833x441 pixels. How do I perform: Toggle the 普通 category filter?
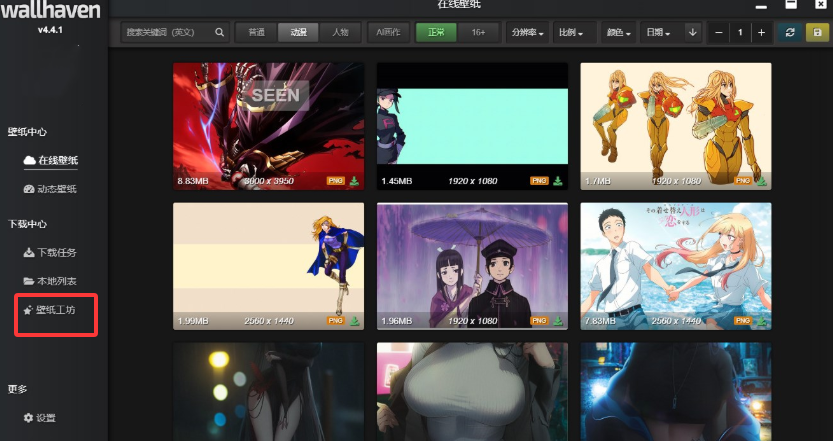[255, 32]
